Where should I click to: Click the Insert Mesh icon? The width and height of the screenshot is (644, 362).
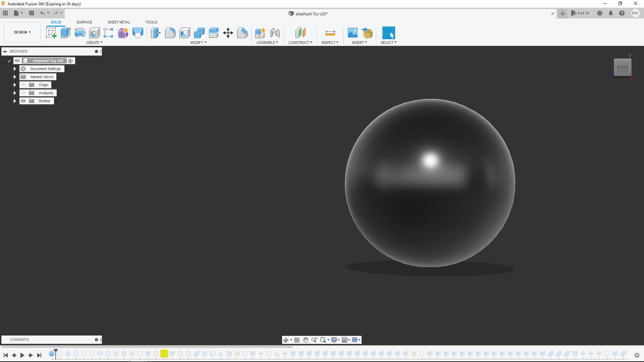(x=368, y=33)
